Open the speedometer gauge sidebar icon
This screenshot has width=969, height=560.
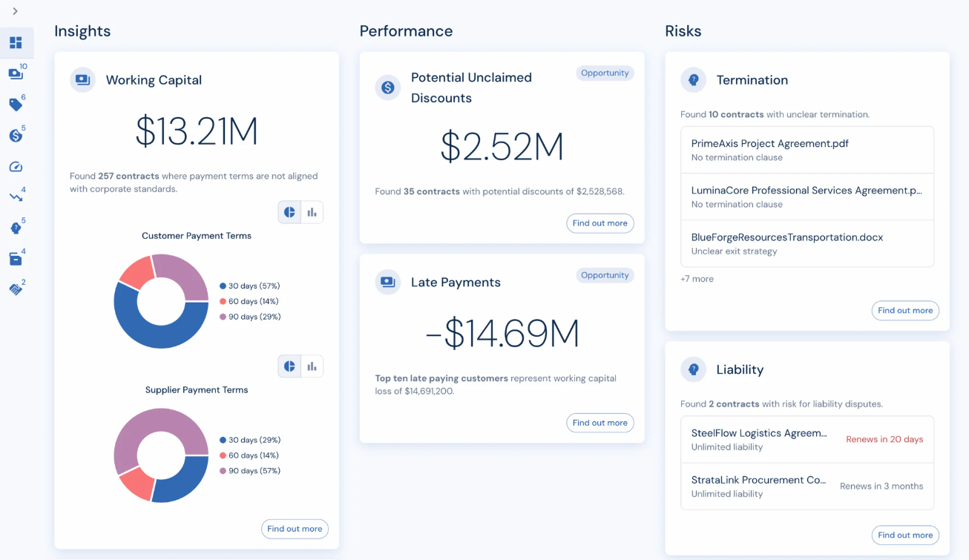[x=16, y=167]
